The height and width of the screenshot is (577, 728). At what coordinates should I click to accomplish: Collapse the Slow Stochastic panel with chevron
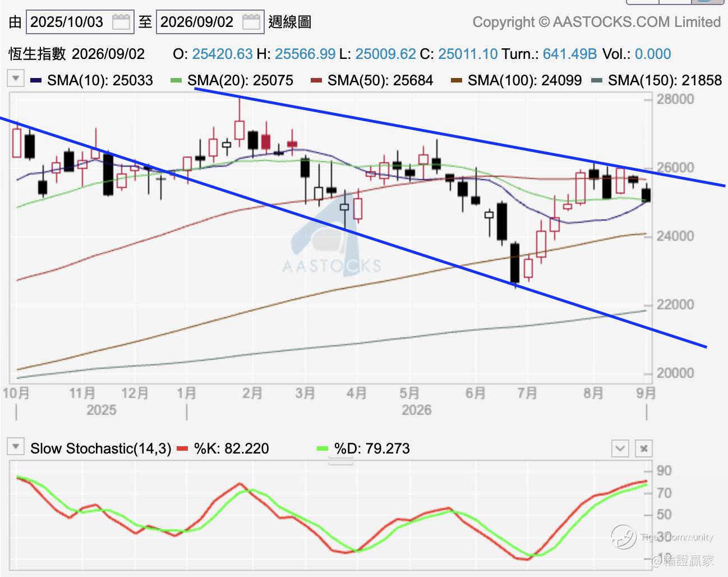620,448
